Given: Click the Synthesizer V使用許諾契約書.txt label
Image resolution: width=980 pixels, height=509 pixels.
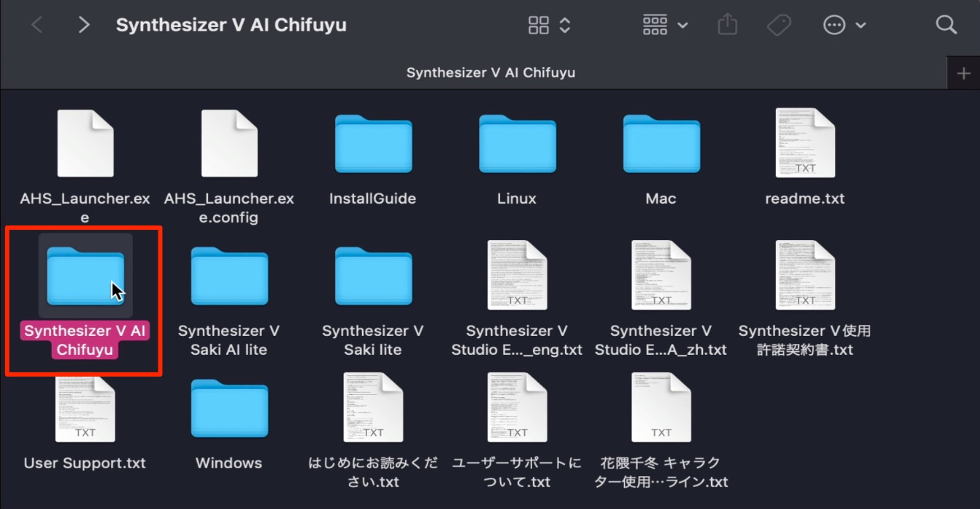Looking at the screenshot, I should pos(805,340).
